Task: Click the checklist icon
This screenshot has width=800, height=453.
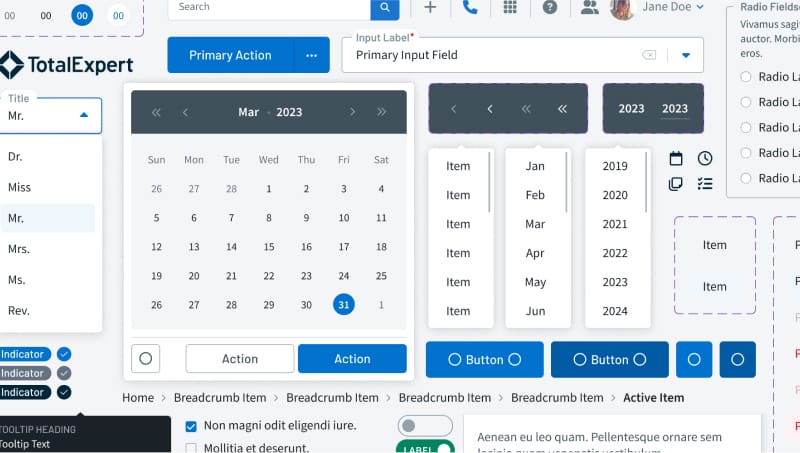Action: [x=705, y=184]
